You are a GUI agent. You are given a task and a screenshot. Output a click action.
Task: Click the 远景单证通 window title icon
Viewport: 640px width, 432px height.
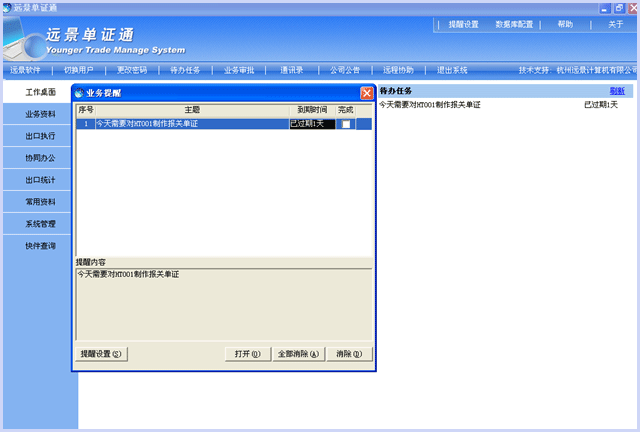[7, 8]
